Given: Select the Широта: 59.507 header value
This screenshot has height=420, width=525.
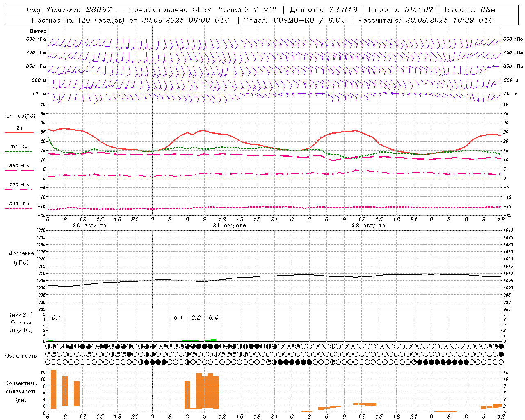Looking at the screenshot, I should pos(401,10).
